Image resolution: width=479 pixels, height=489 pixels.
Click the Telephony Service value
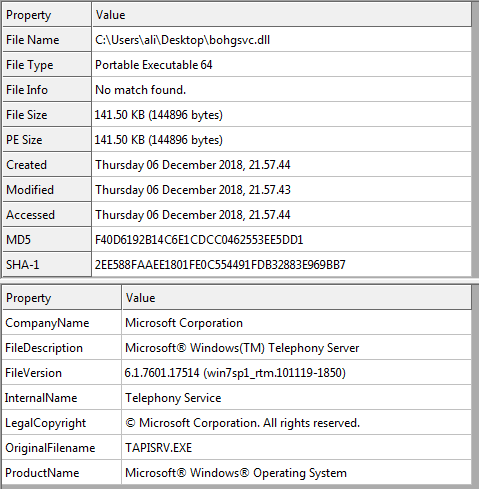tap(173, 398)
